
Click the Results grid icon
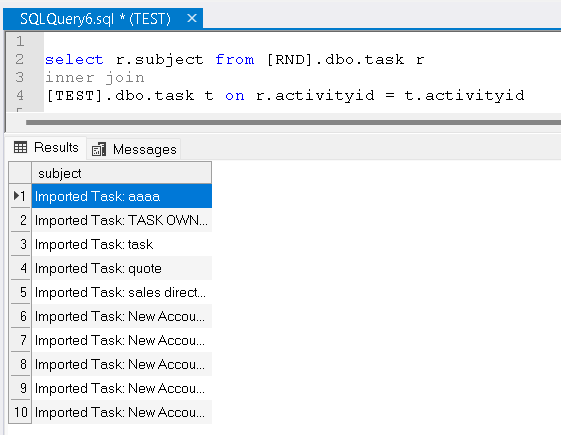(x=20, y=147)
